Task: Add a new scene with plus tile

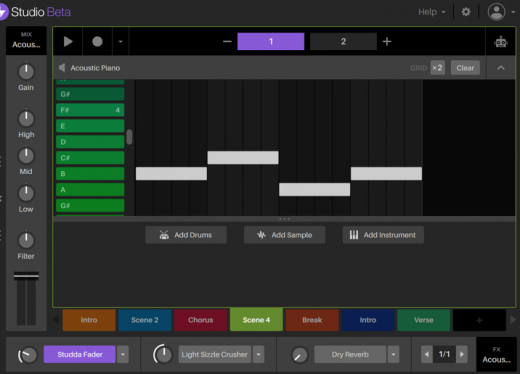Action: [480, 320]
